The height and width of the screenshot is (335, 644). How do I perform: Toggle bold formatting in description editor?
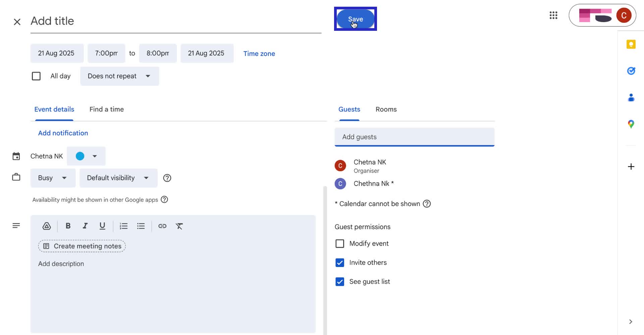(68, 226)
